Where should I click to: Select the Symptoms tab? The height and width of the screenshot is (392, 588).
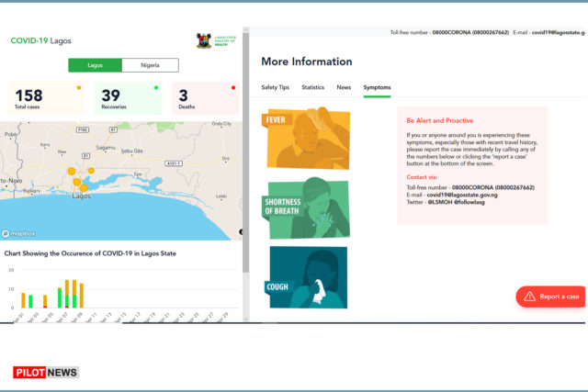point(377,87)
